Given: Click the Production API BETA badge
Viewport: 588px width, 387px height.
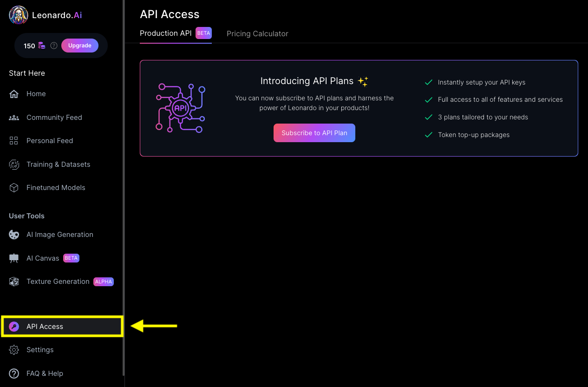Looking at the screenshot, I should point(204,33).
